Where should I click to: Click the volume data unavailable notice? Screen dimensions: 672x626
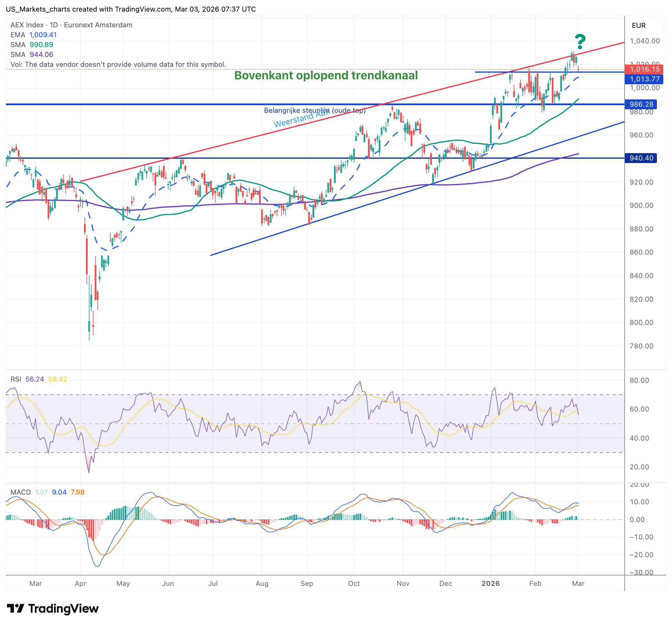click(118, 64)
